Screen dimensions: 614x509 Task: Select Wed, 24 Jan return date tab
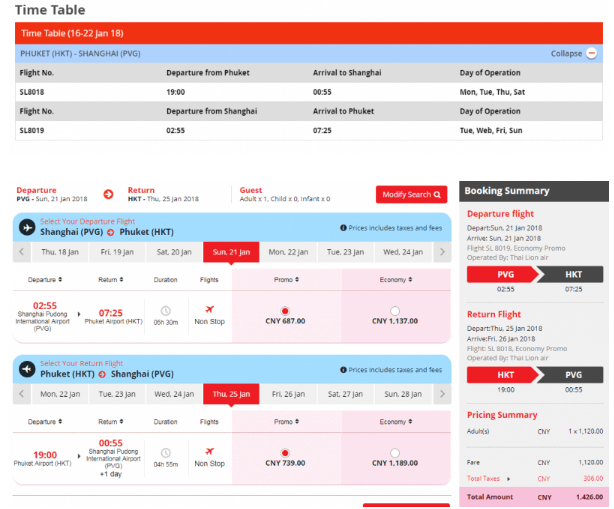point(174,394)
